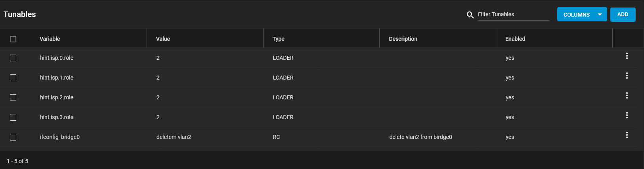644x169 pixels.
Task: Open actions menu for hint.isp.0.role
Action: [627, 56]
